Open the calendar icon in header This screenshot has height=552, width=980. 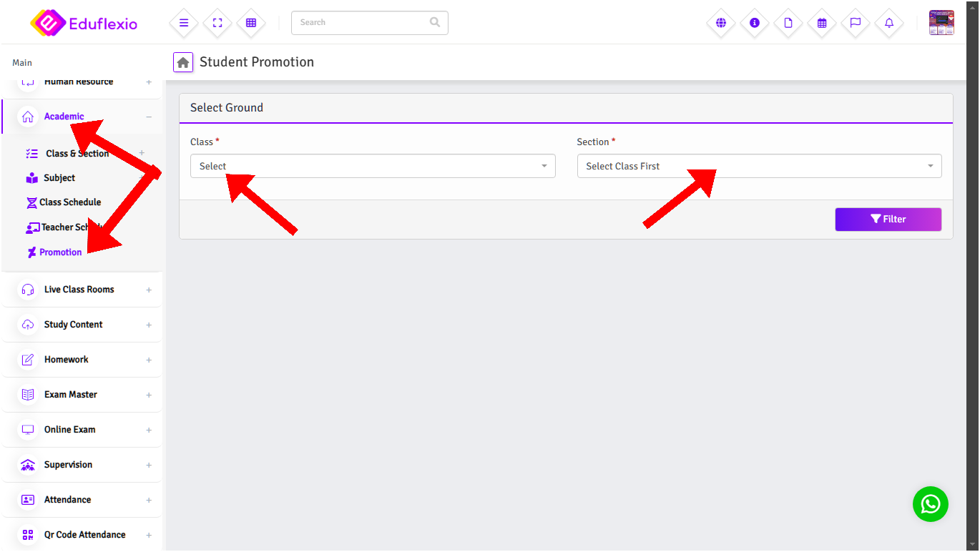pyautogui.click(x=822, y=23)
